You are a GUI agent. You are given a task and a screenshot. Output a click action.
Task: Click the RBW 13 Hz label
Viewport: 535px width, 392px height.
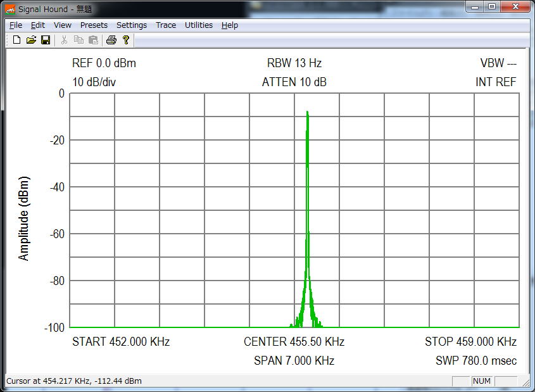pyautogui.click(x=294, y=63)
